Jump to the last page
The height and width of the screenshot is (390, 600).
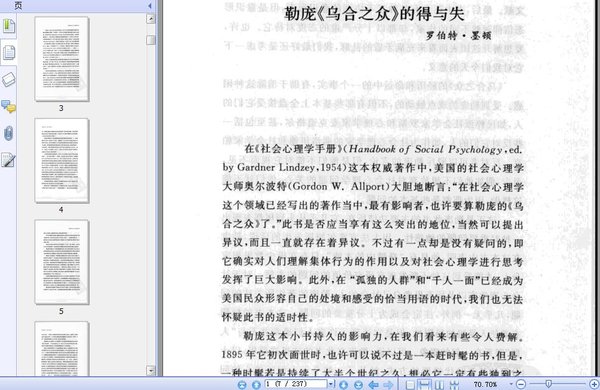pyautogui.click(x=359, y=385)
